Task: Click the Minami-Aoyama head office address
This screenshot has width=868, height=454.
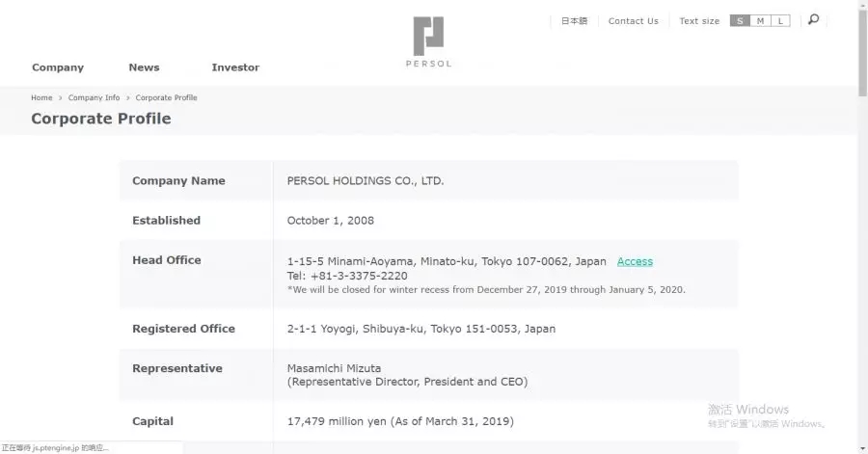Action: pos(447,261)
